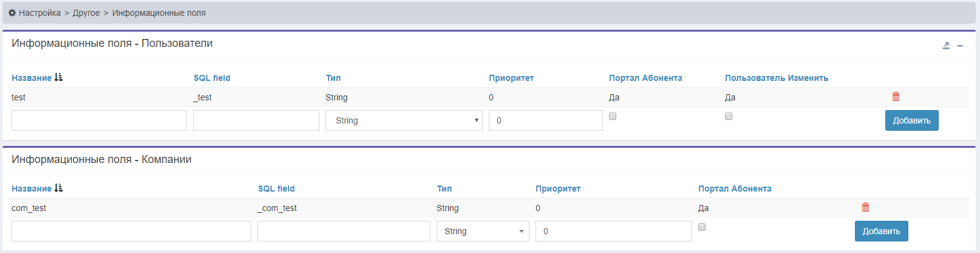
Task: Delete the test user field row
Action: tap(896, 97)
